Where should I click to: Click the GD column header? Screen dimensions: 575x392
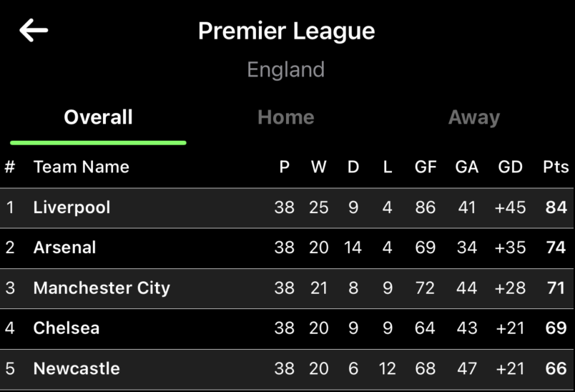tap(510, 167)
